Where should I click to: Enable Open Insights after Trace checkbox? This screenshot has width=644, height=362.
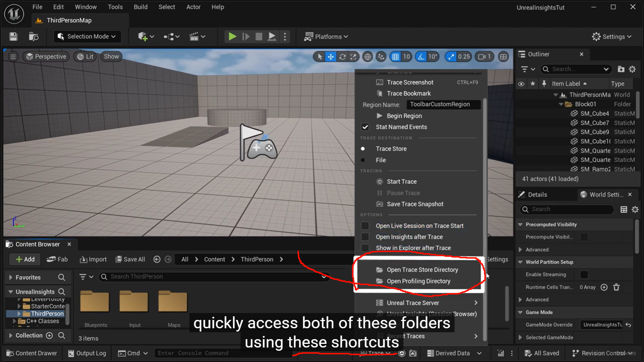click(365, 237)
